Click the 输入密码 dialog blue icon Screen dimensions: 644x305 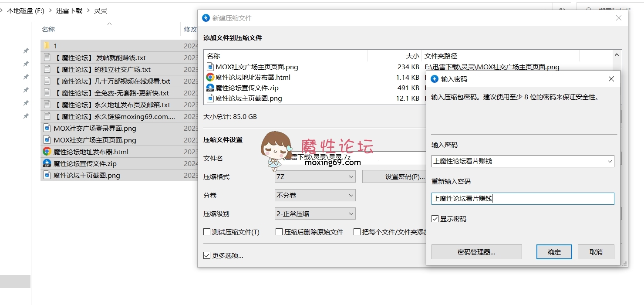point(435,79)
